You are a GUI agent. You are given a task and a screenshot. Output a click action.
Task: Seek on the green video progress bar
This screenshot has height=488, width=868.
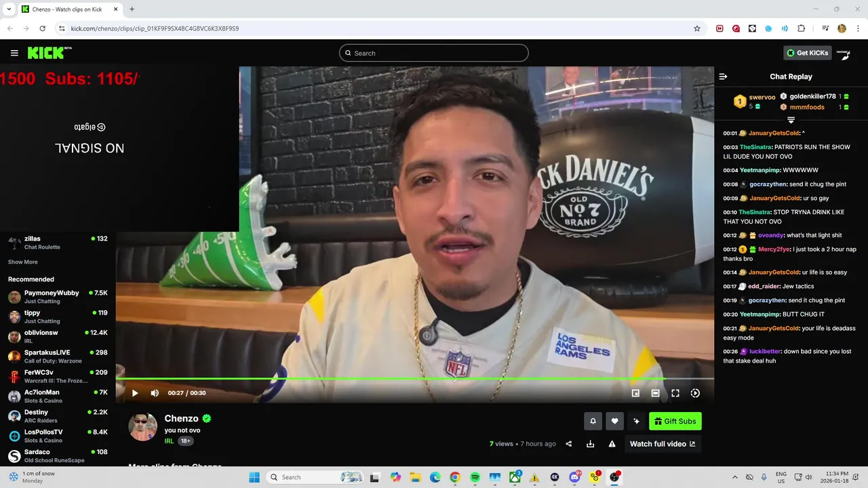pyautogui.click(x=414, y=379)
